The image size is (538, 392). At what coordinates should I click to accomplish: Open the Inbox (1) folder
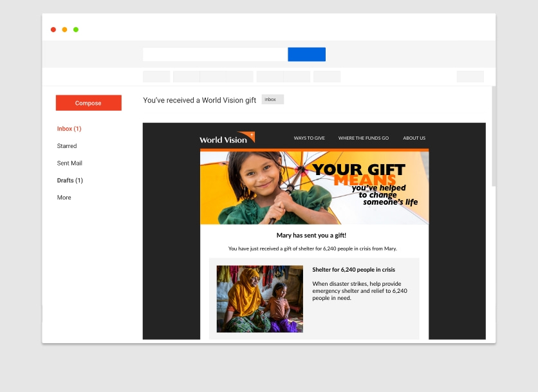[69, 129]
